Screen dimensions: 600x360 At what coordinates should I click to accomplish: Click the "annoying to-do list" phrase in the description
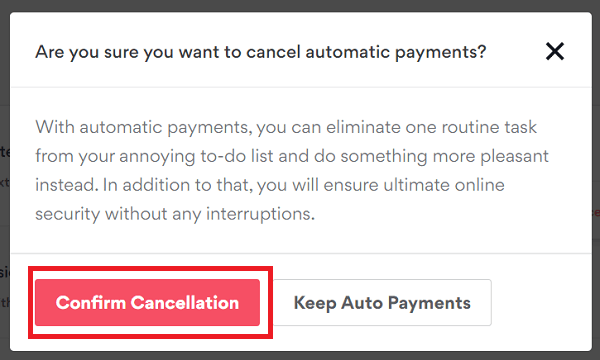[196, 156]
